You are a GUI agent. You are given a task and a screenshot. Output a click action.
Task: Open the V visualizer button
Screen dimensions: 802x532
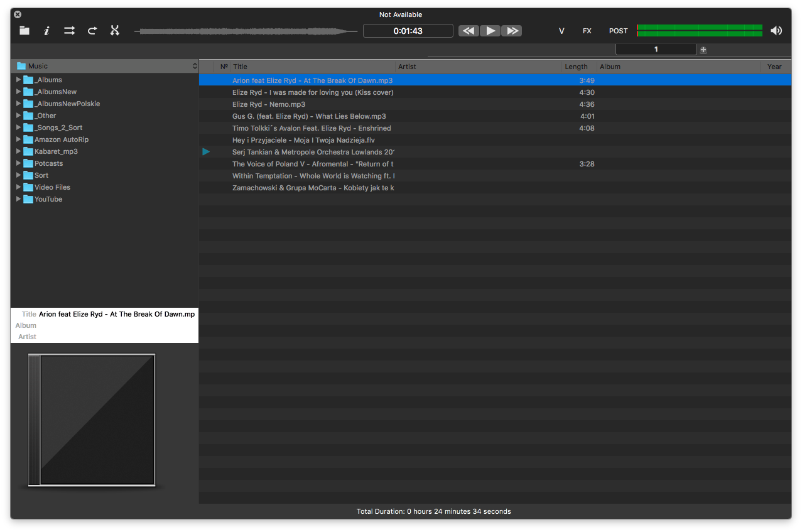(x=561, y=31)
